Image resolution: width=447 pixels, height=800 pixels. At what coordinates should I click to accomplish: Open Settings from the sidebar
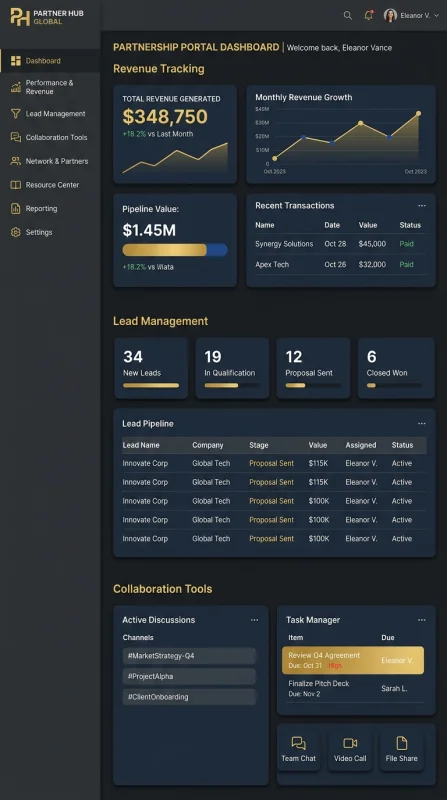tap(50, 232)
